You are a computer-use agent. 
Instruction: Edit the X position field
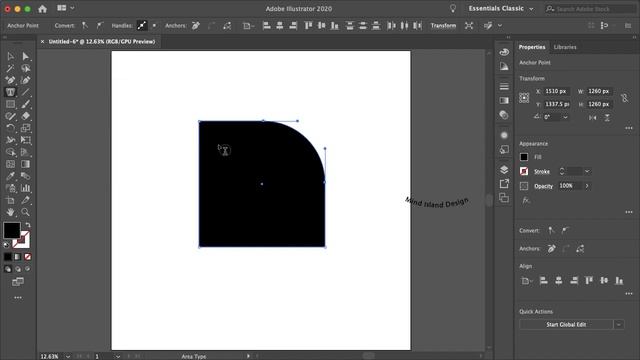tap(557, 91)
